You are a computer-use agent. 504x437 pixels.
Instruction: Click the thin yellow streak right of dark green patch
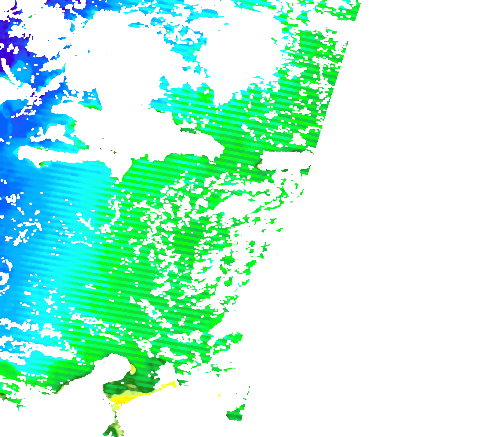(166, 386)
